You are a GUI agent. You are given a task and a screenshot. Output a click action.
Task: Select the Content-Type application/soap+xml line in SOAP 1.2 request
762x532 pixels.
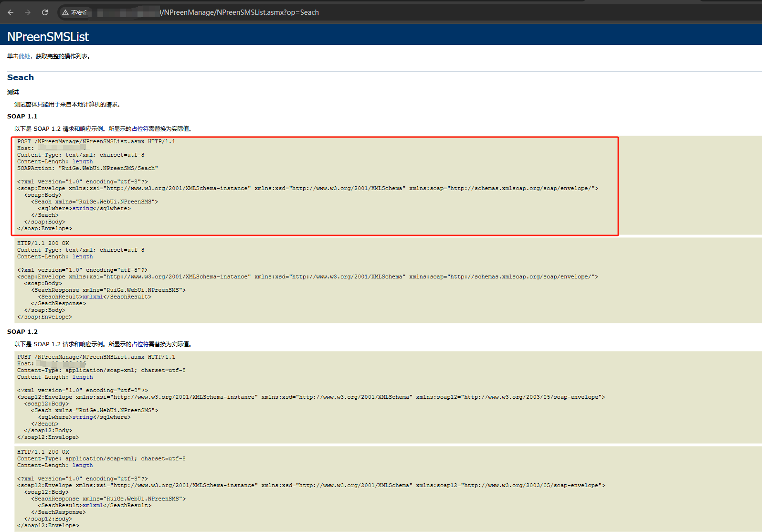[102, 371]
